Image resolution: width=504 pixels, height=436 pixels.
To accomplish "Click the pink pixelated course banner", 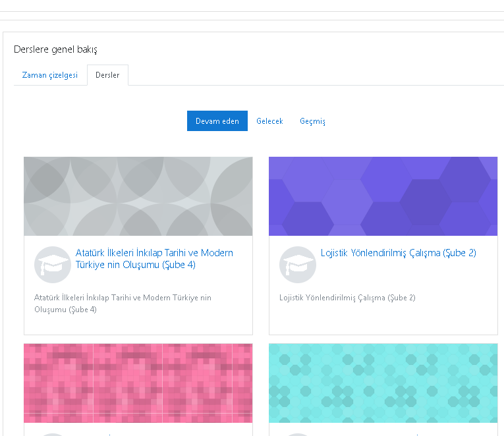I will point(138,383).
